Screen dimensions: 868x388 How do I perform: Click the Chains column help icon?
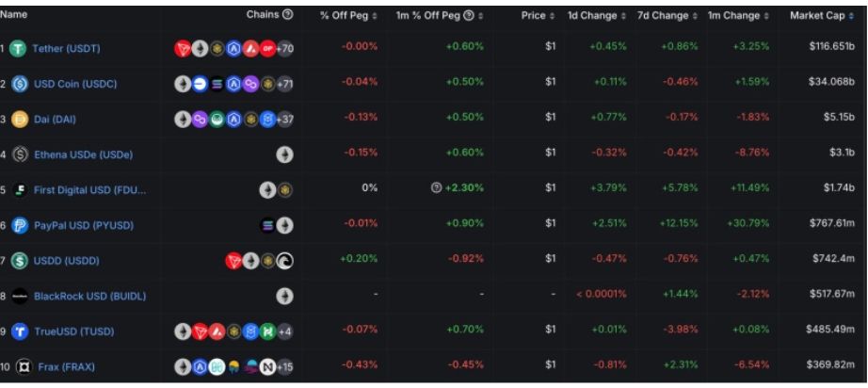pyautogui.click(x=287, y=15)
